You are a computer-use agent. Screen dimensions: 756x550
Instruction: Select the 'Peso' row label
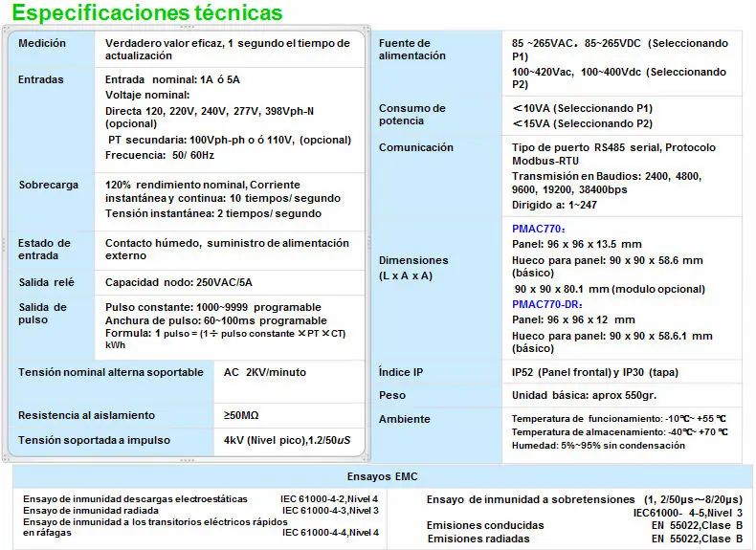(x=392, y=395)
